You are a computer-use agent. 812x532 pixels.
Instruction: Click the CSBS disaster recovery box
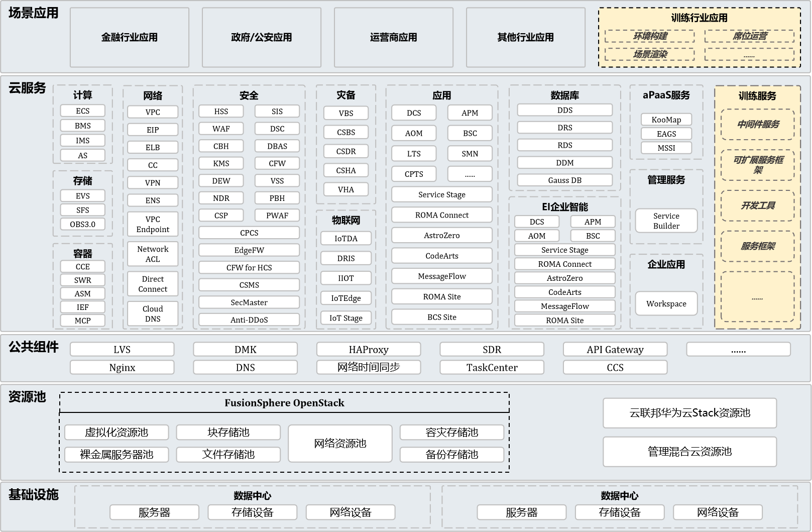tap(346, 132)
